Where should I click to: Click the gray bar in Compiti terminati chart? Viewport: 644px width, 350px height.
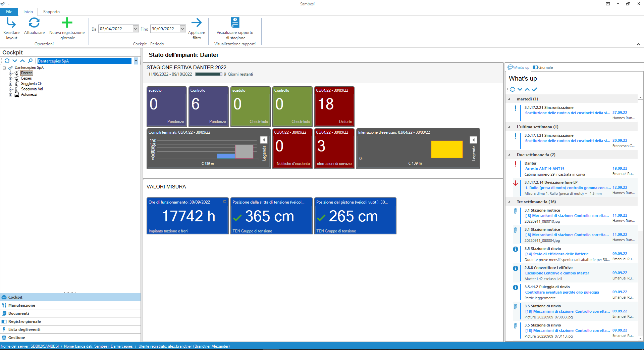point(244,152)
